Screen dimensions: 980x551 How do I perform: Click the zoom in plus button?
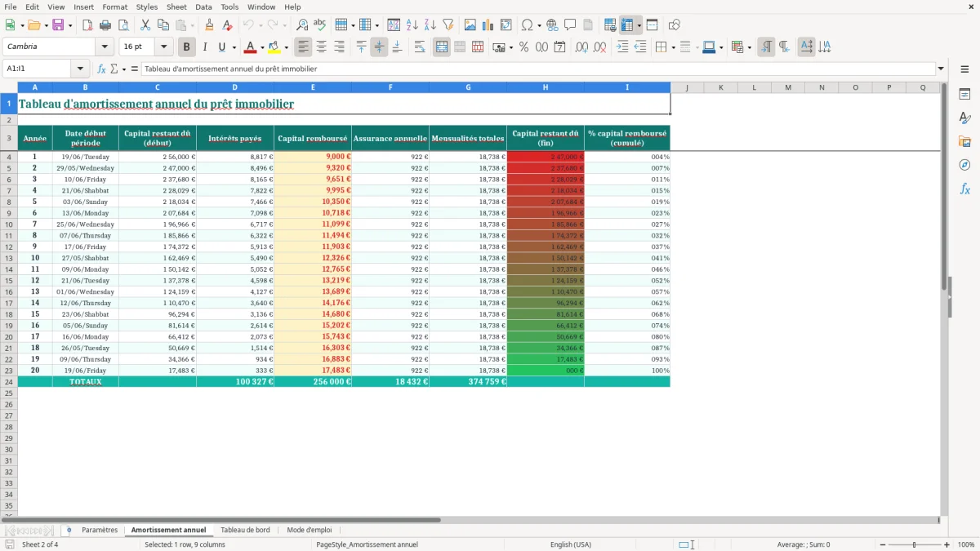coord(947,544)
